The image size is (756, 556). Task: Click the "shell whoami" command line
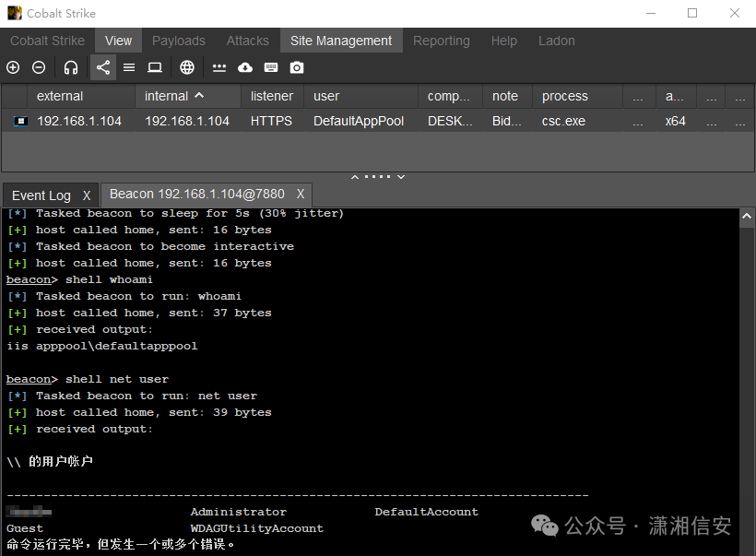pyautogui.click(x=109, y=279)
